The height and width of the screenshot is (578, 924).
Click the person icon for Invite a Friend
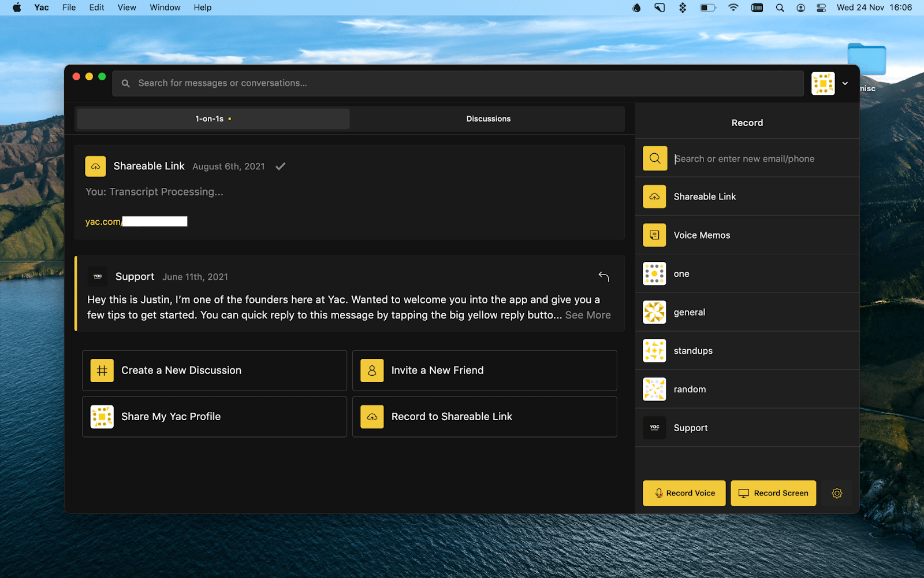[372, 370]
